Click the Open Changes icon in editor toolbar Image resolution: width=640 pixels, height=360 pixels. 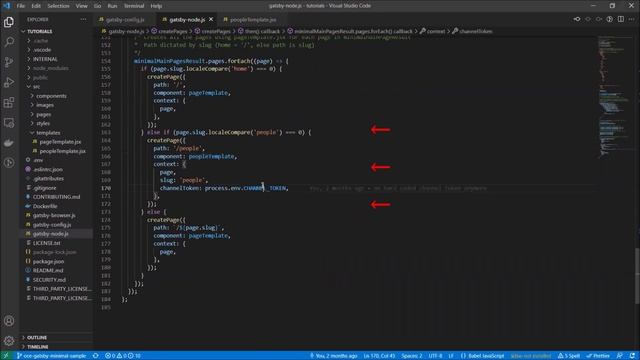click(577, 19)
